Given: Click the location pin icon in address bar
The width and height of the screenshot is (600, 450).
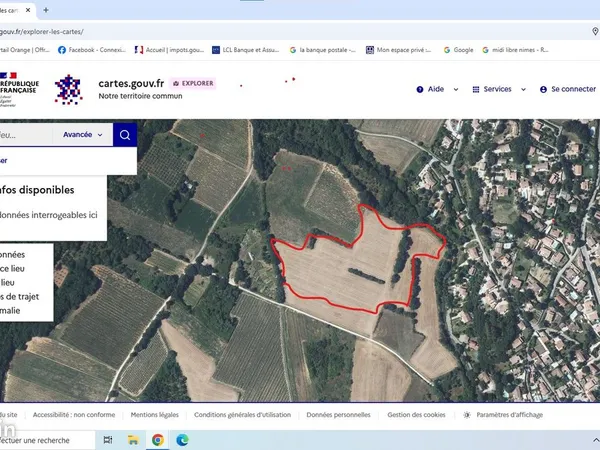Looking at the screenshot, I should [595, 31].
